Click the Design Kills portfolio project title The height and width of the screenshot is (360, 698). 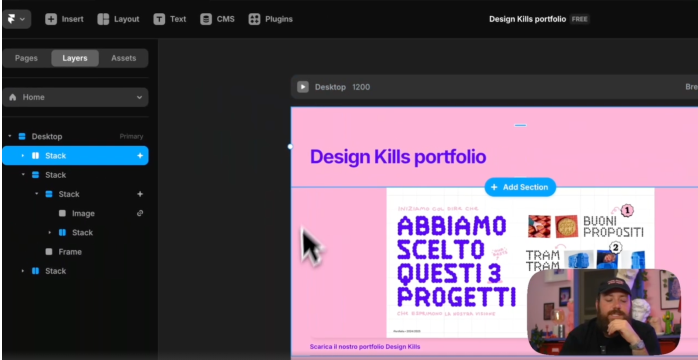[x=528, y=19]
